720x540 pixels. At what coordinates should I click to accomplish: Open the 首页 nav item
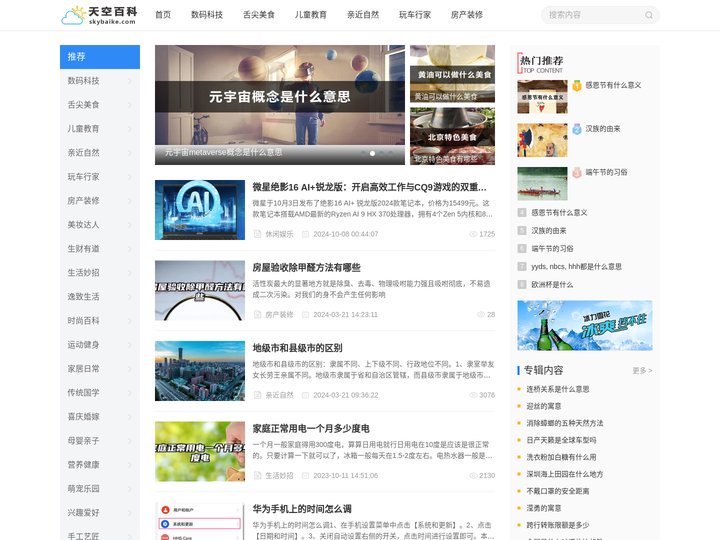click(163, 15)
